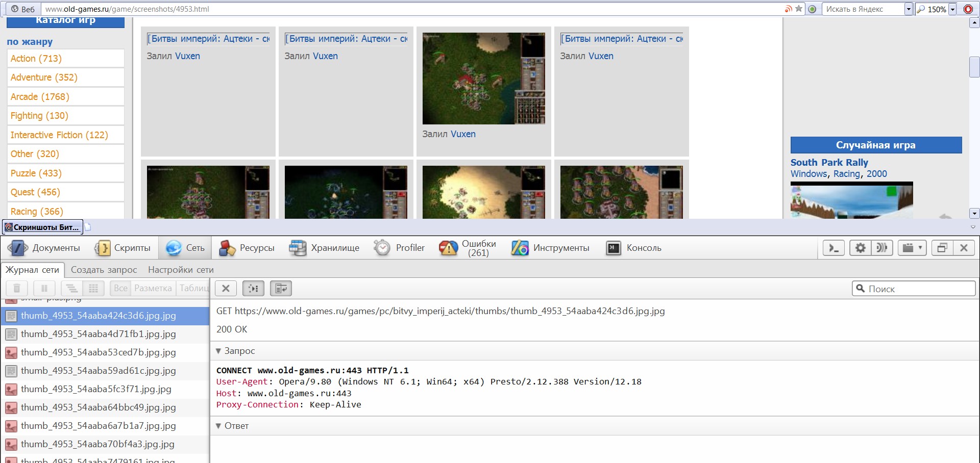Click the Документы panel icon
Viewport: 980px width, 463px height.
click(x=18, y=248)
